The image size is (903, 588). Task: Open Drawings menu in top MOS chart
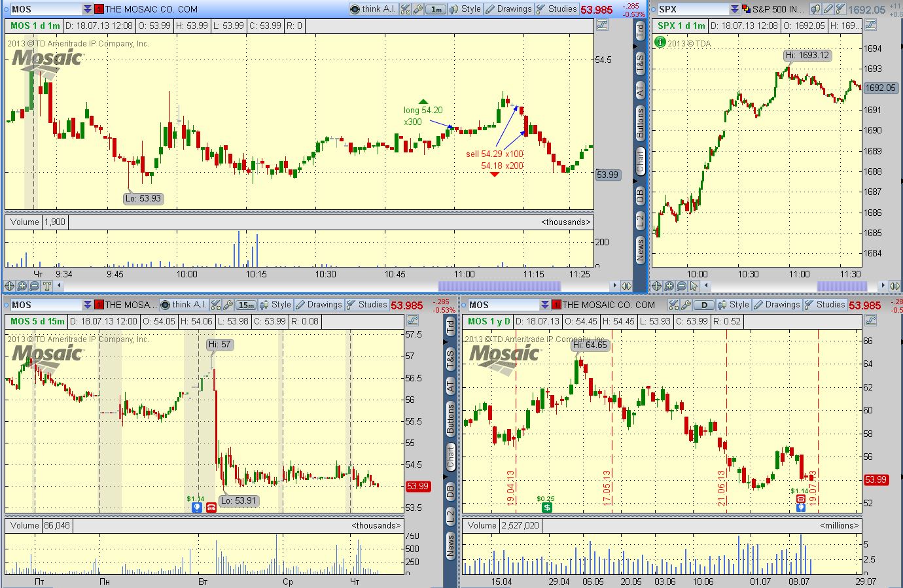(x=508, y=9)
